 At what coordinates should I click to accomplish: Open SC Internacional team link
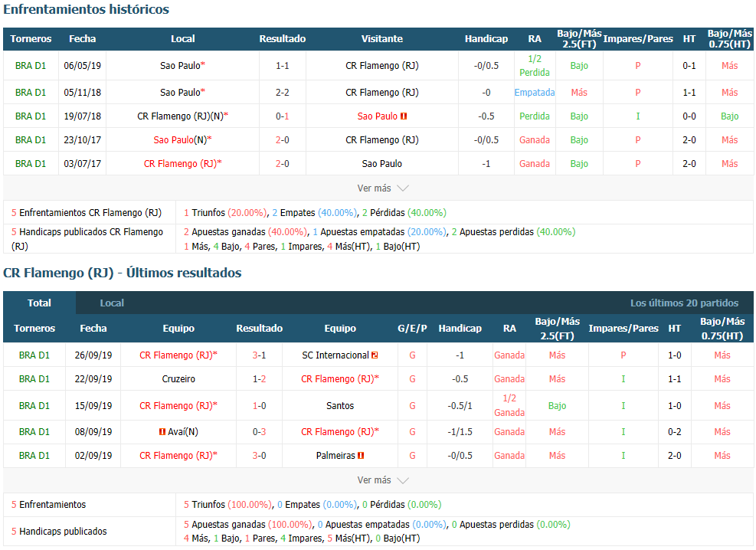coord(335,355)
